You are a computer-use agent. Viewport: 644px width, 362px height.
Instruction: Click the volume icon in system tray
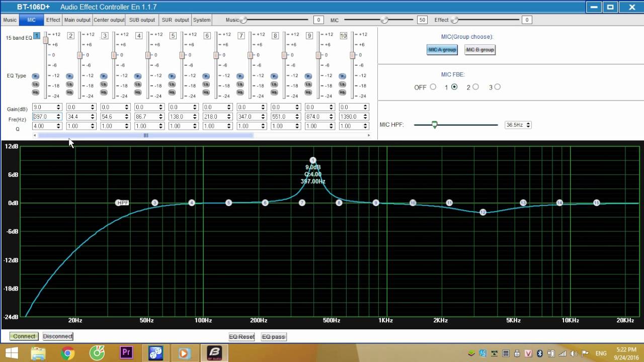coord(573,353)
